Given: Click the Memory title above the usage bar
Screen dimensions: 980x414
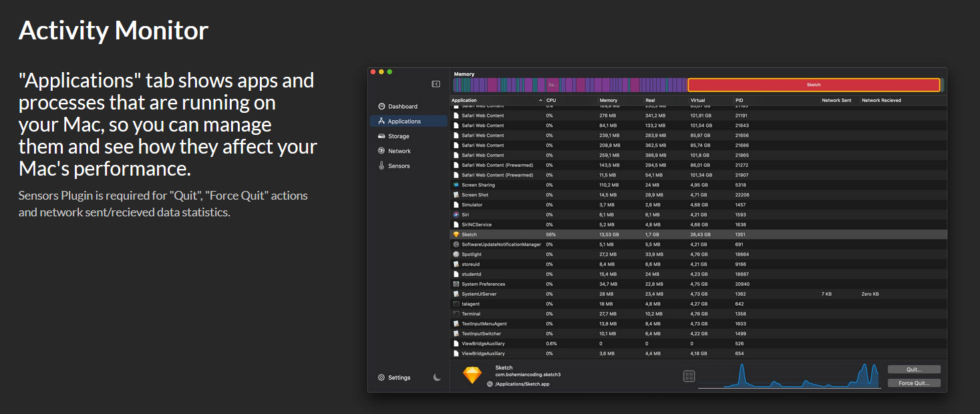Looking at the screenshot, I should 464,74.
